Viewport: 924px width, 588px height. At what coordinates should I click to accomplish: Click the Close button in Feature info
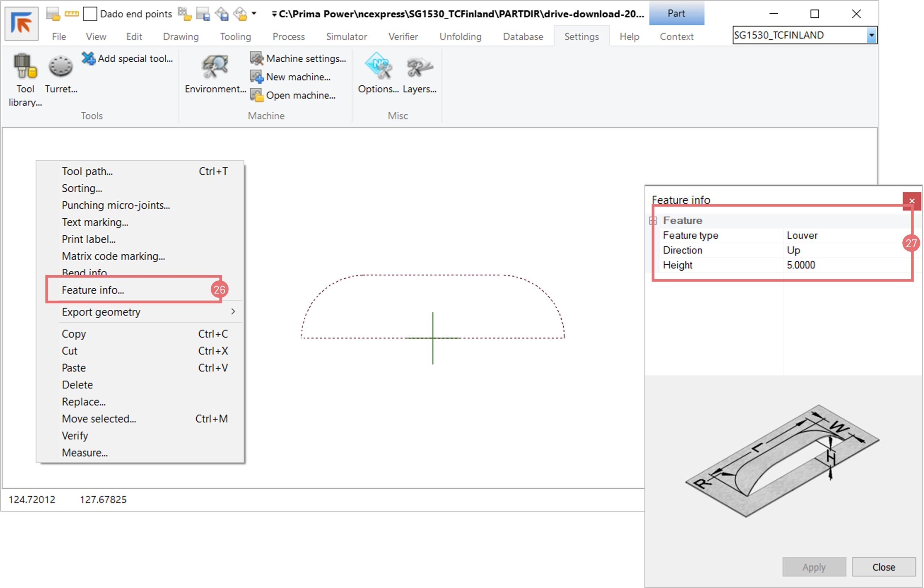tap(883, 567)
